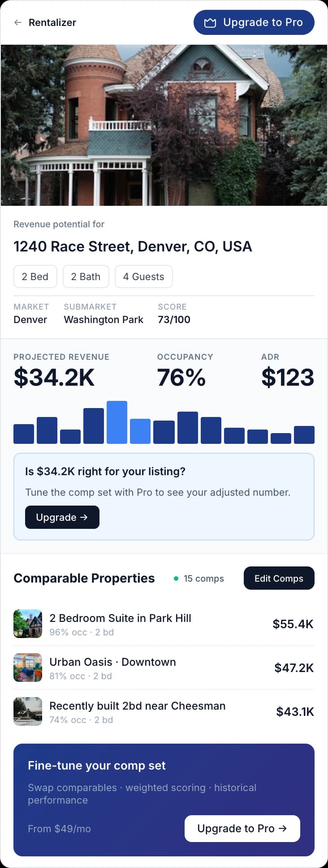
Task: Select the 2 Bath chip
Action: (86, 277)
